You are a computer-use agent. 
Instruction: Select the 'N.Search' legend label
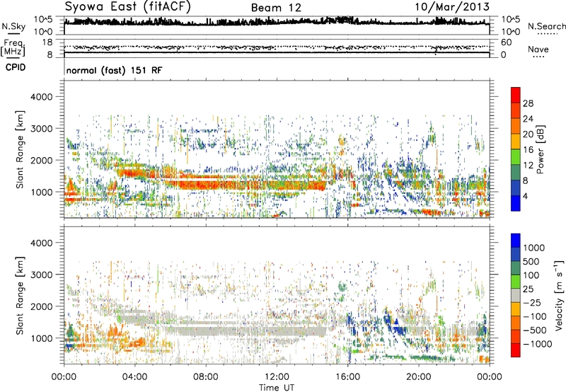point(546,26)
